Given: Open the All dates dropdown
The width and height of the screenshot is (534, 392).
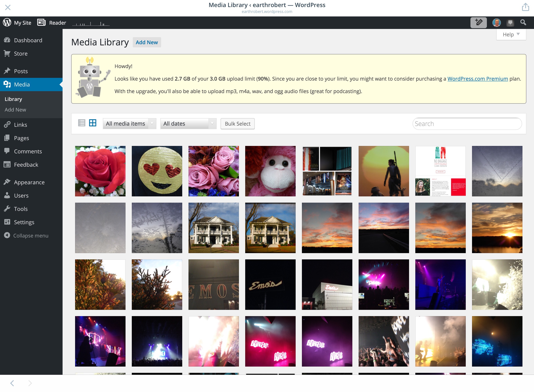Looking at the screenshot, I should click(188, 124).
